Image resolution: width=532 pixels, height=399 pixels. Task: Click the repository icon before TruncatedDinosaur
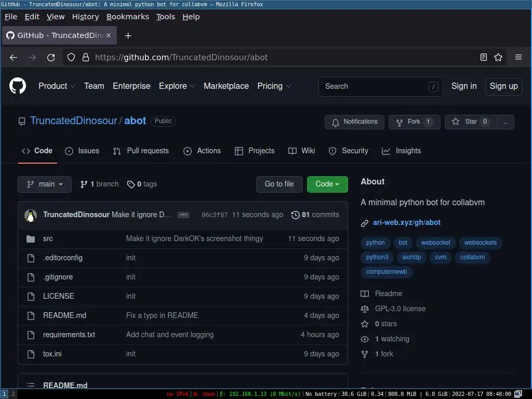(x=22, y=121)
